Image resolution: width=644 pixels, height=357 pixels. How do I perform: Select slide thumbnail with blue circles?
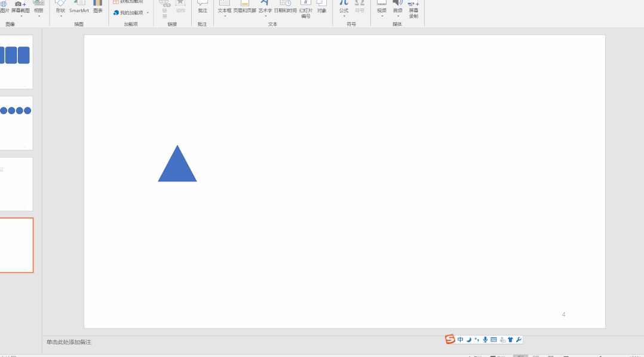16,123
